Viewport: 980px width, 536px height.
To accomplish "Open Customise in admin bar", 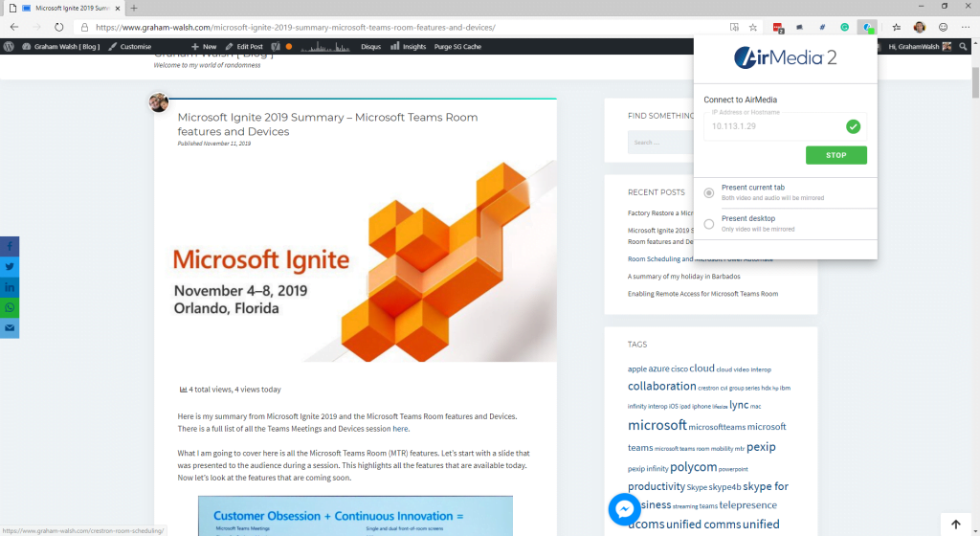I will point(130,46).
